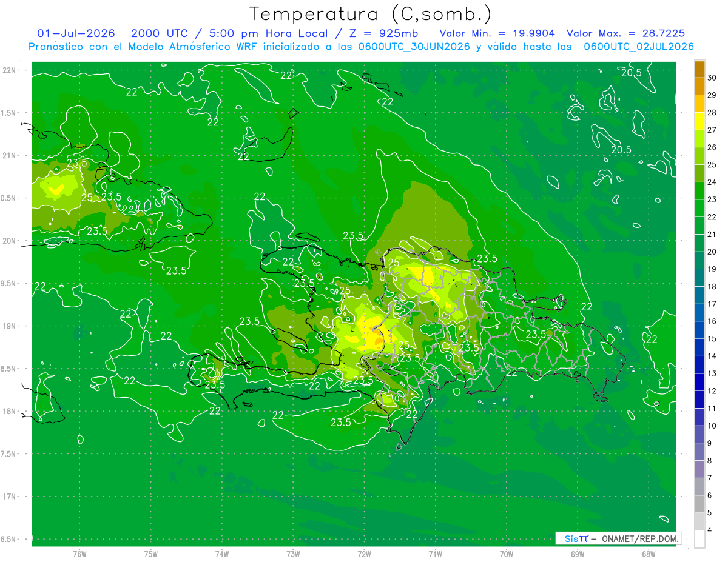Click the time text "2000 UTC"

[158, 33]
